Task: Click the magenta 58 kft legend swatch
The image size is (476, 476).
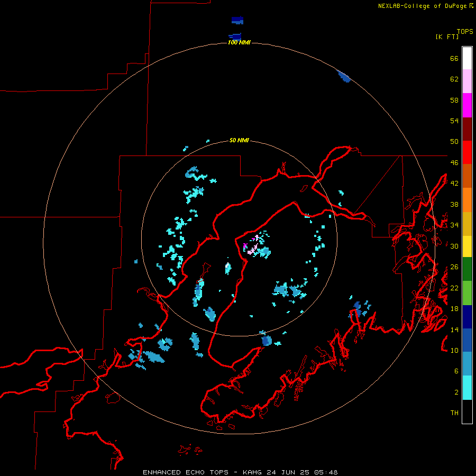Action: coord(467,105)
